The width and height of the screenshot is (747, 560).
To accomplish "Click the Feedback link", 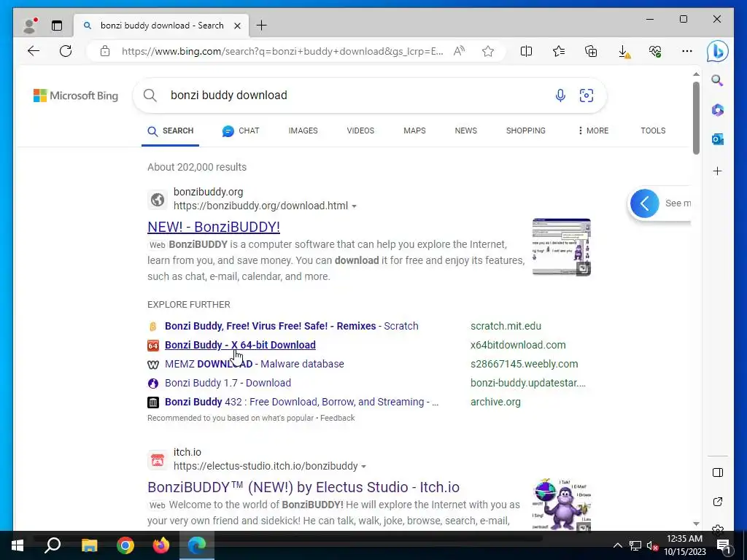I will pos(337,418).
